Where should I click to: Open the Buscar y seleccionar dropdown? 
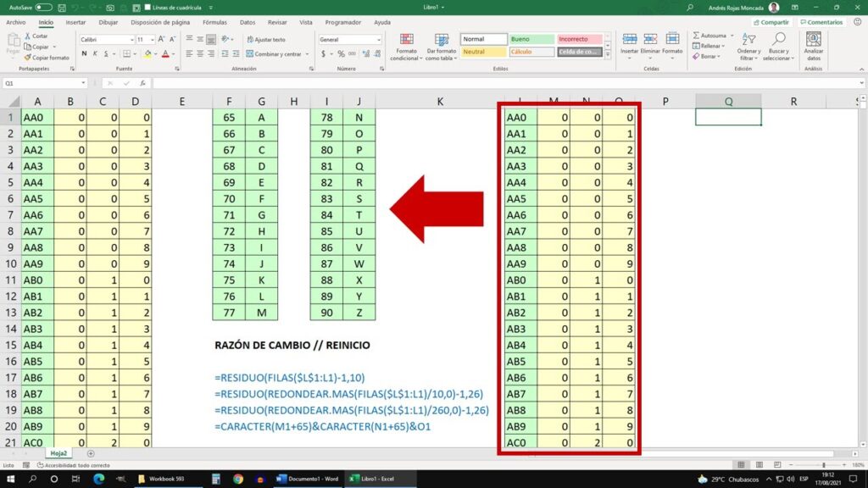[778, 47]
